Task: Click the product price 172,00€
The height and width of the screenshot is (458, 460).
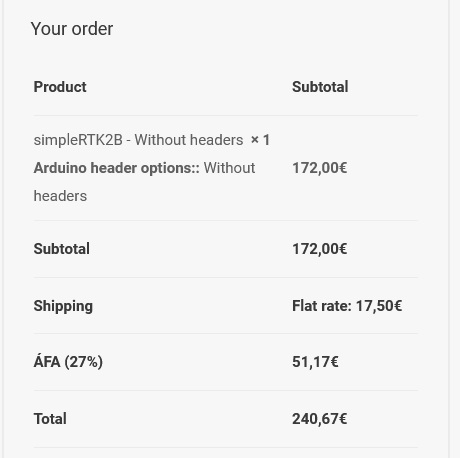Action: point(320,168)
